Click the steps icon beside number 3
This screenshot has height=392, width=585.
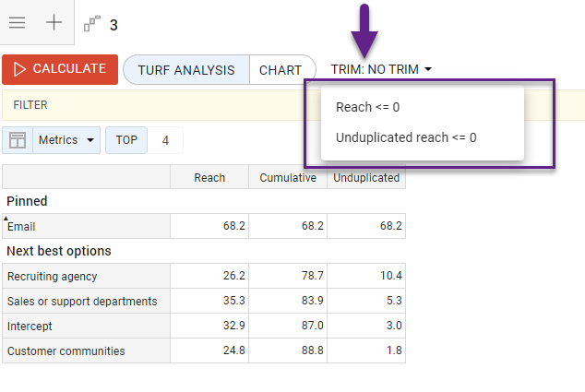[92, 25]
